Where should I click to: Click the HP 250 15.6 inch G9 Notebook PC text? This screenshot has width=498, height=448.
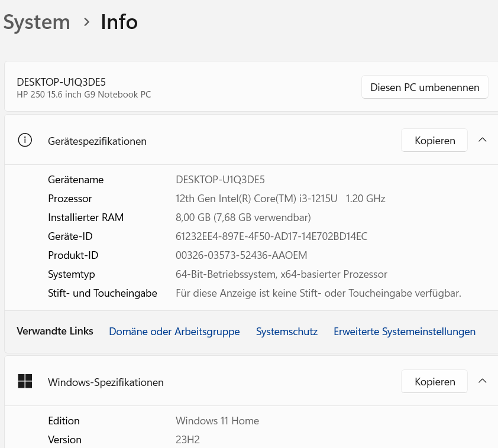(84, 95)
